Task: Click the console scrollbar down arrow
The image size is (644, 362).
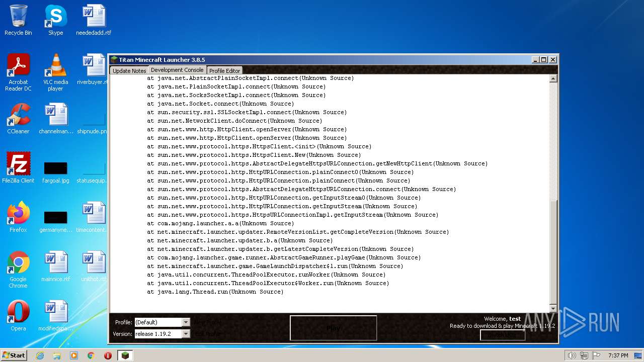Action: coord(553,308)
